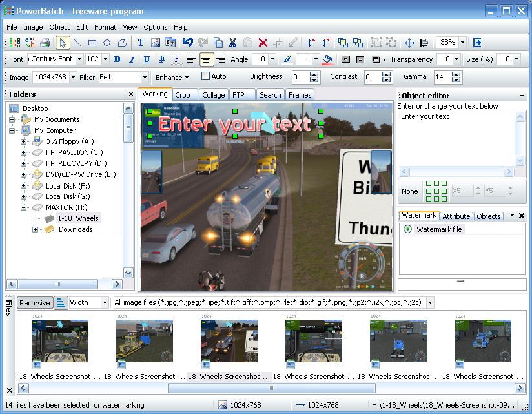Screen dimensions: 532x414
Task: Click the printer icon
Action: tap(45, 43)
